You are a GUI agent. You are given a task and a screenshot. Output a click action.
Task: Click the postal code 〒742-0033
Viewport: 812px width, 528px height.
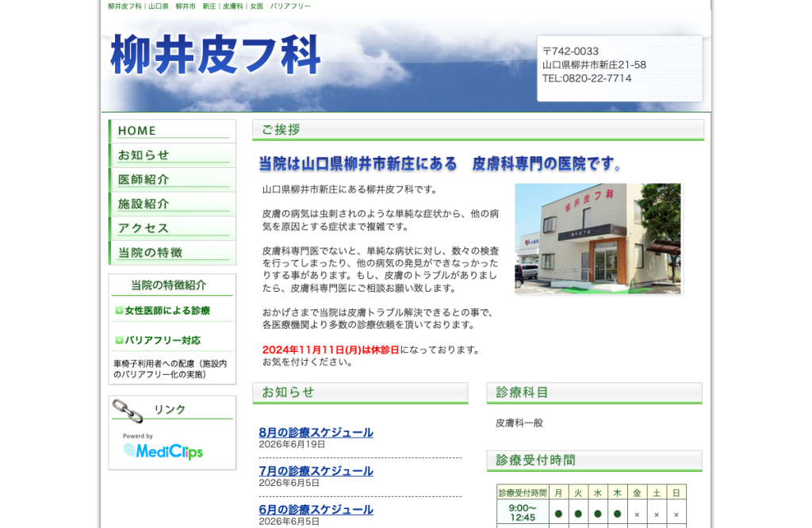[571, 52]
